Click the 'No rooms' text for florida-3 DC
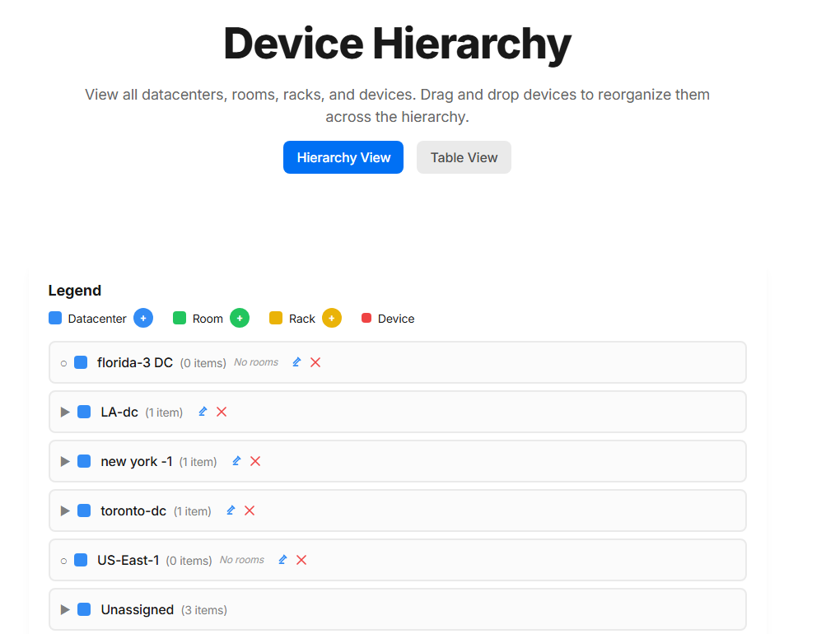 click(x=256, y=362)
